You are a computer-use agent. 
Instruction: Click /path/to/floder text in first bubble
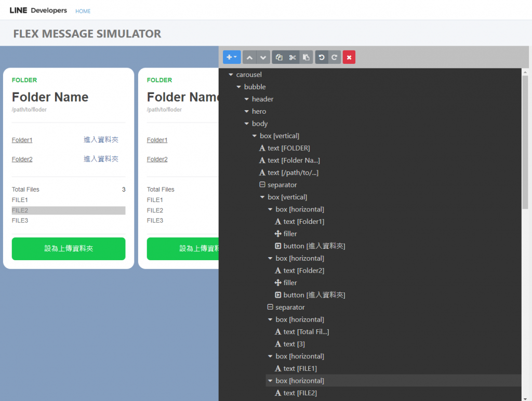(29, 110)
